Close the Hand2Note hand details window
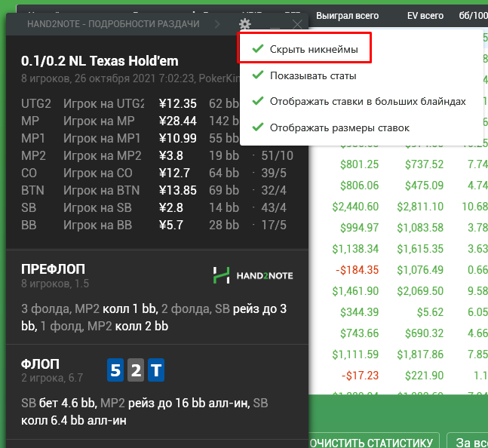 click(297, 24)
